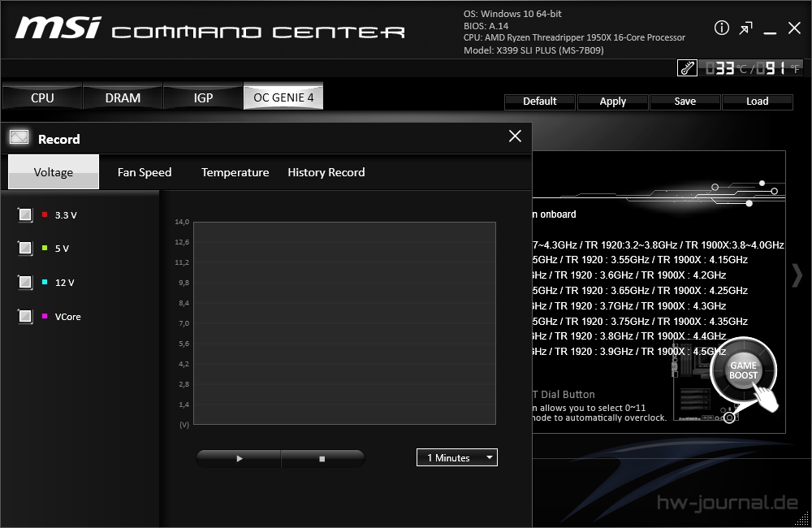Screen dimensions: 812x528
Task: Click the Load button
Action: (757, 102)
